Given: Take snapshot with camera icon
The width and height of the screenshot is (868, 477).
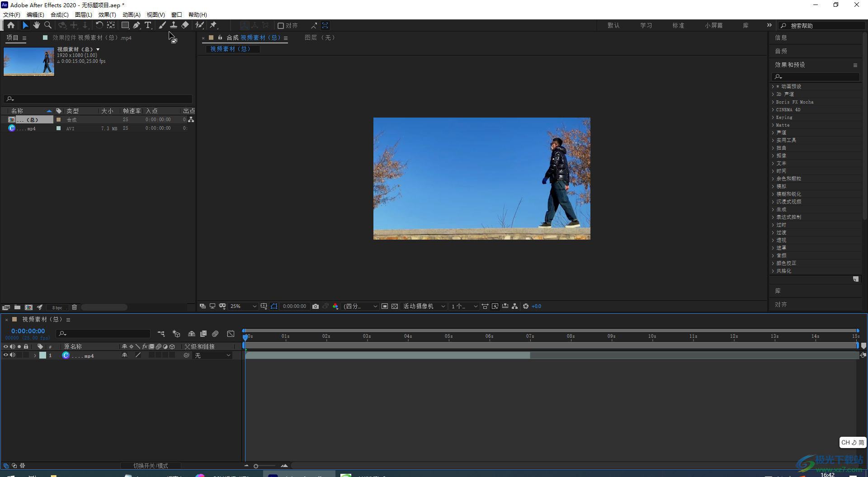Looking at the screenshot, I should [316, 307].
